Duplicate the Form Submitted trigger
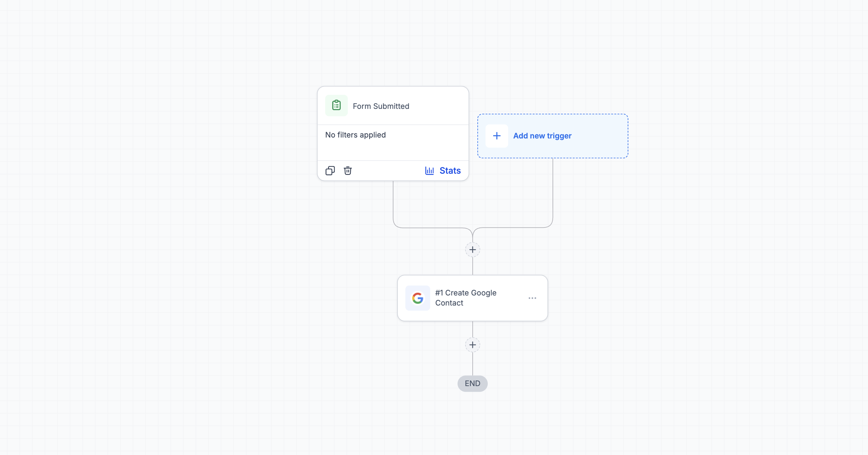868x455 pixels. click(x=330, y=171)
